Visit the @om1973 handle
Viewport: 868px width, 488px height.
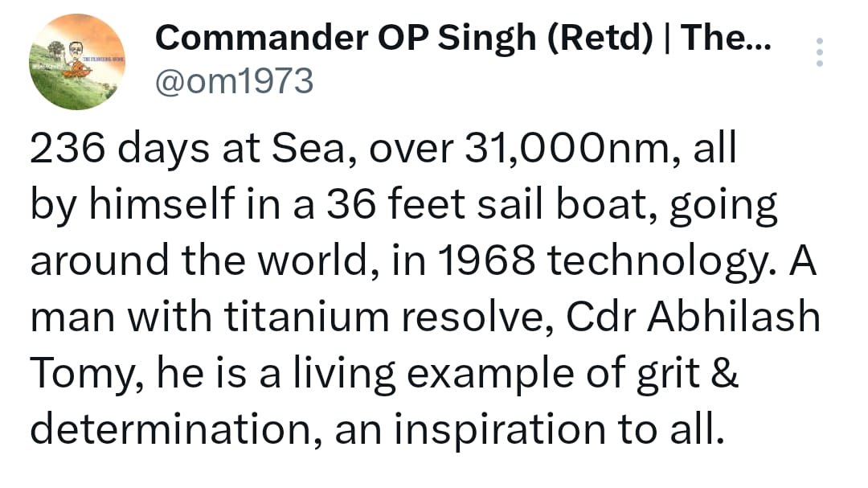click(234, 81)
